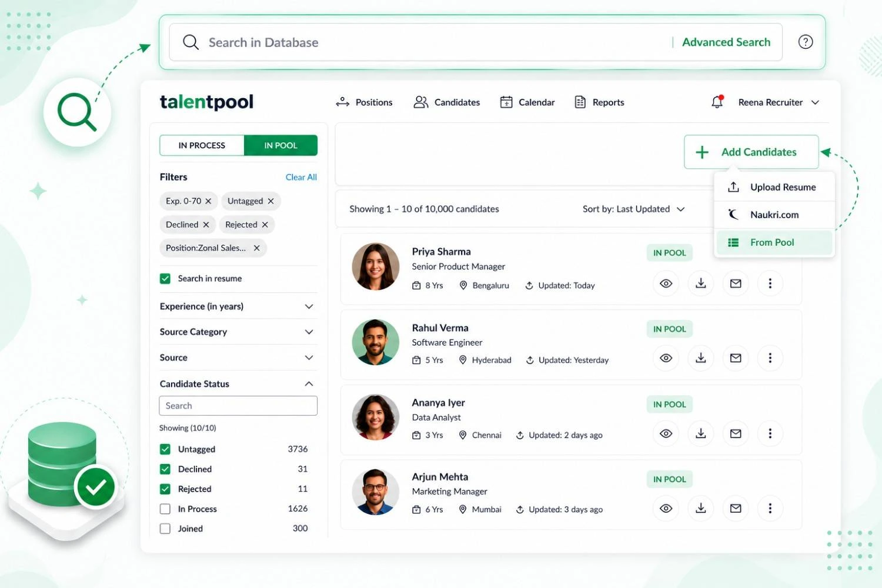Email Priya Sharma via envelope icon
The image size is (882, 588).
click(x=736, y=283)
